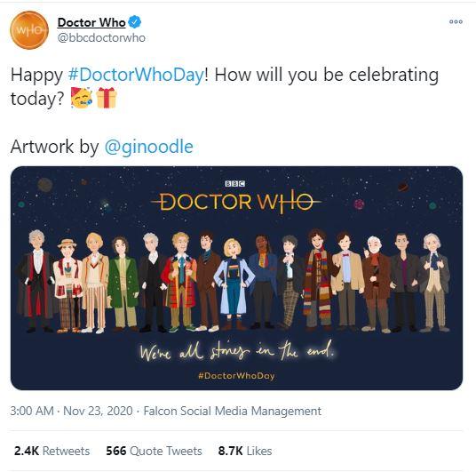Screen dimensions: 476x472
Task: Click the blonde Doctor in light blue coat
Action: pos(234,284)
